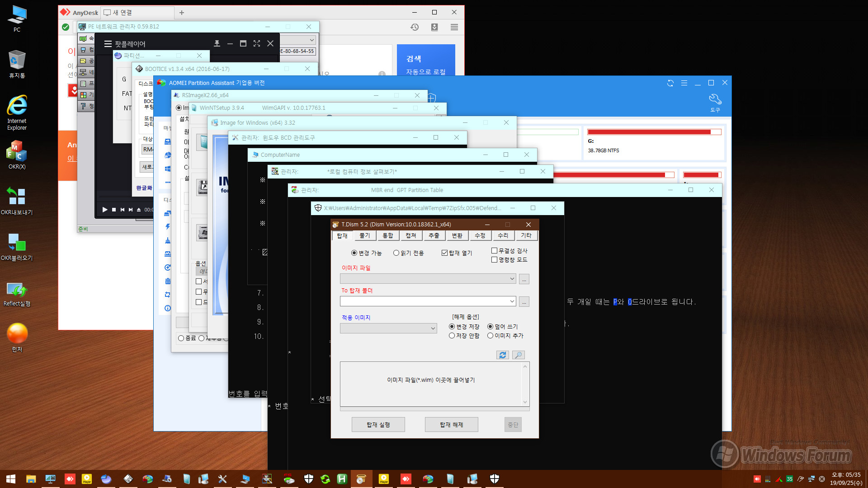
Task: Switch to the 수정 tab
Action: click(x=480, y=236)
